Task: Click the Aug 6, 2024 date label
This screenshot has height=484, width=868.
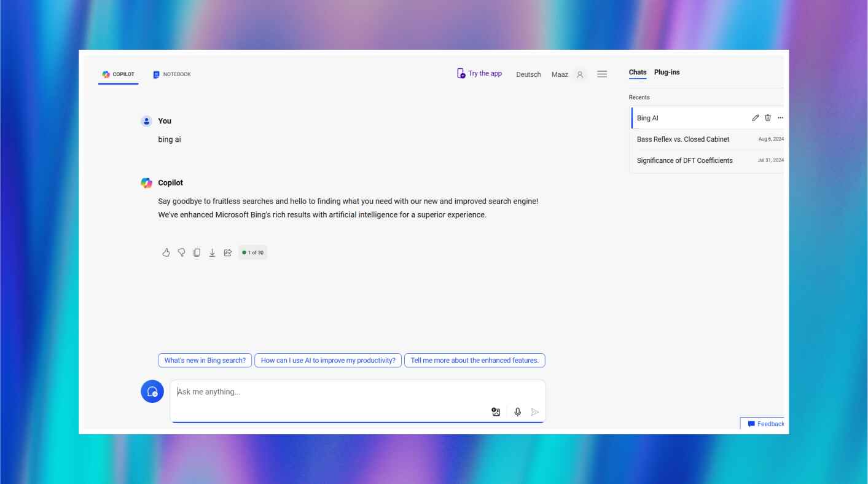Action: tap(771, 139)
